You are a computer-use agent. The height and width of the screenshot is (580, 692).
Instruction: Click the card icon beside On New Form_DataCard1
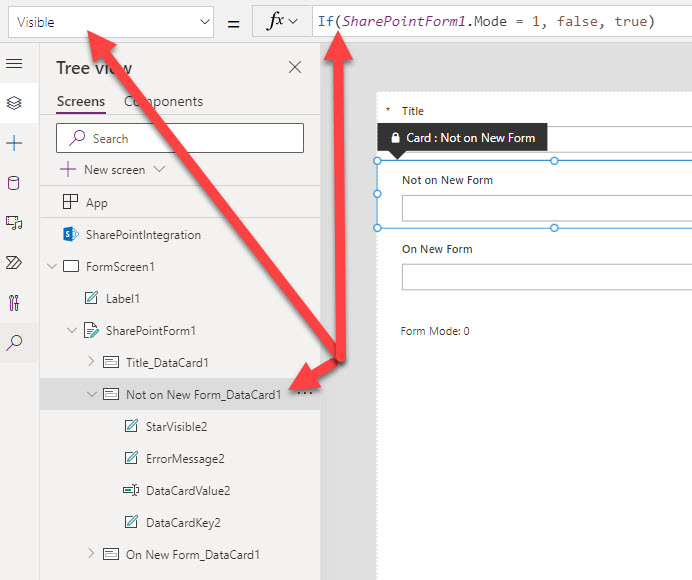point(111,554)
